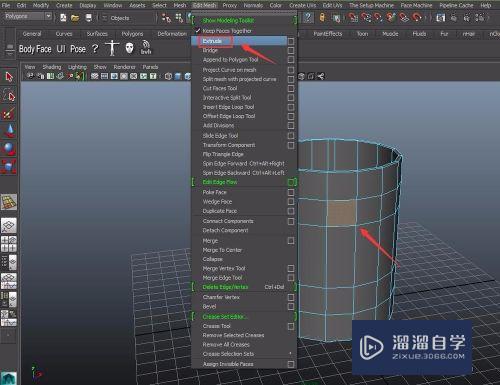The height and width of the screenshot is (385, 500).
Task: Click select by hierarchy mode icon
Action: pyautogui.click(x=166, y=18)
